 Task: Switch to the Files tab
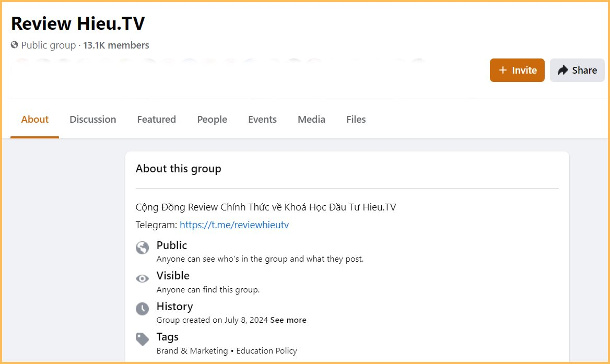[356, 120]
